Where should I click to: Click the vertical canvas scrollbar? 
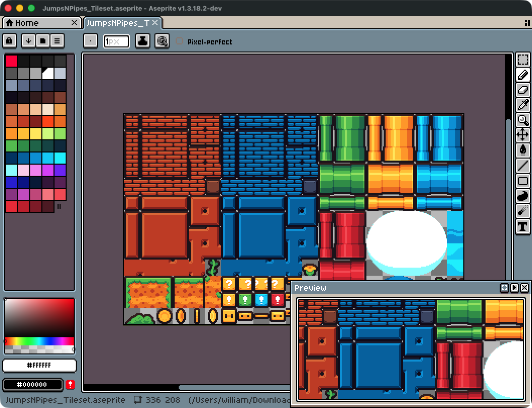click(508, 200)
